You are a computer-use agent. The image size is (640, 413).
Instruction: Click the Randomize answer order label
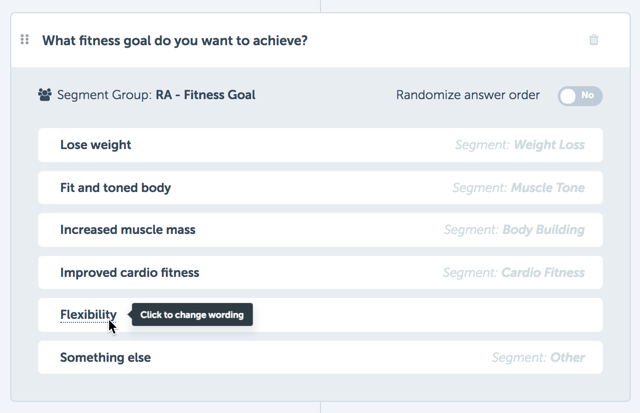point(468,95)
